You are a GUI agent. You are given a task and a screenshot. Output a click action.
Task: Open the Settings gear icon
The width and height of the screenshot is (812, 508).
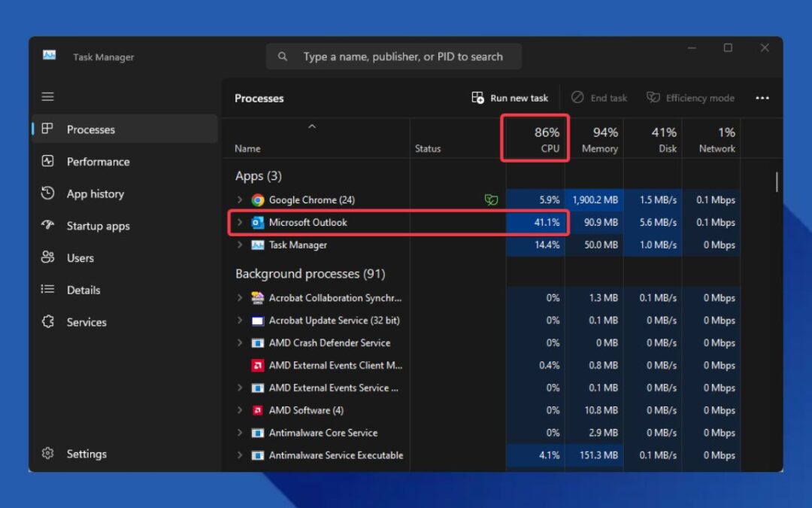tap(47, 453)
